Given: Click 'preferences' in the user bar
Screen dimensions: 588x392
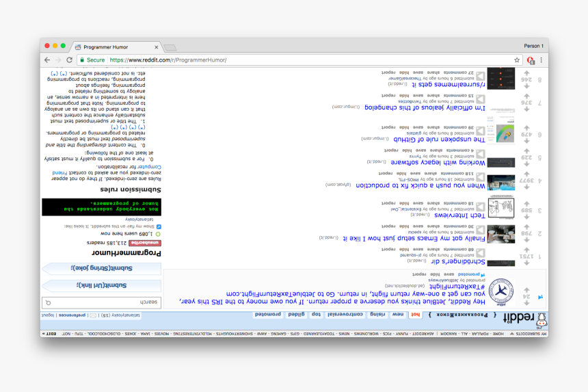Looking at the screenshot, I should tap(72, 315).
